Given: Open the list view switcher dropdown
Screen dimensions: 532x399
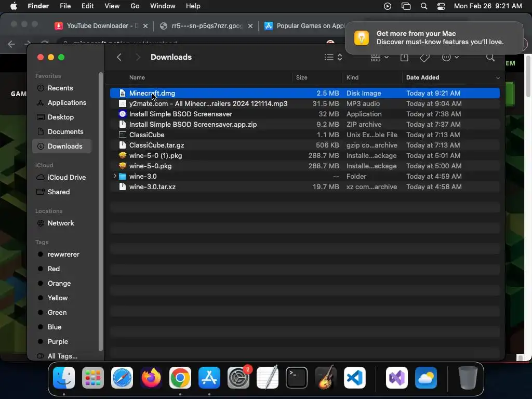Looking at the screenshot, I should click(x=333, y=57).
